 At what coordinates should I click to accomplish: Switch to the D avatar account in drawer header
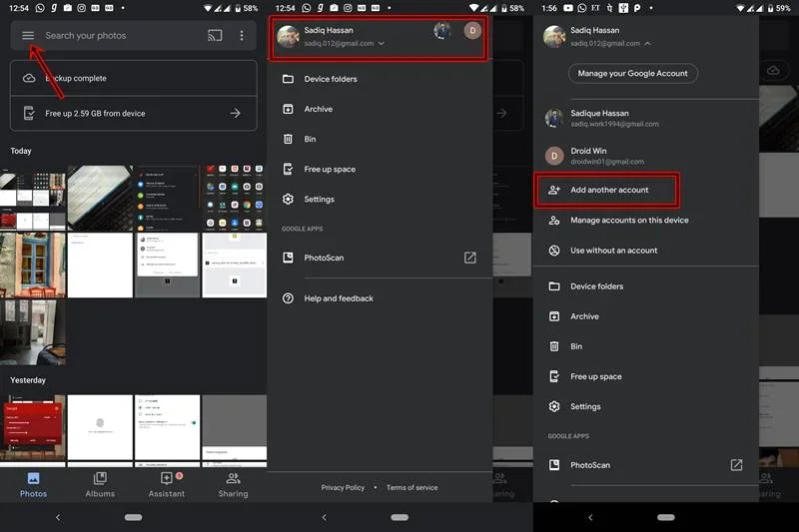coord(472,31)
